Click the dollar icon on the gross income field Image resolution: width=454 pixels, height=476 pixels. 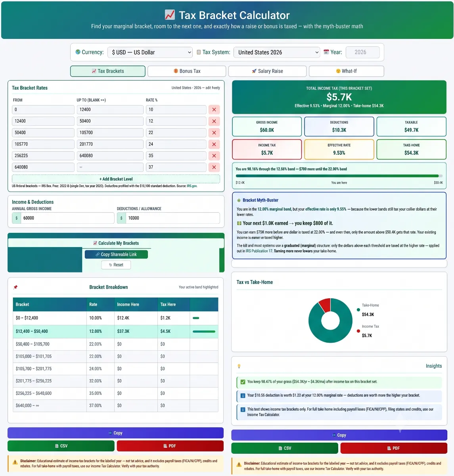point(16,218)
